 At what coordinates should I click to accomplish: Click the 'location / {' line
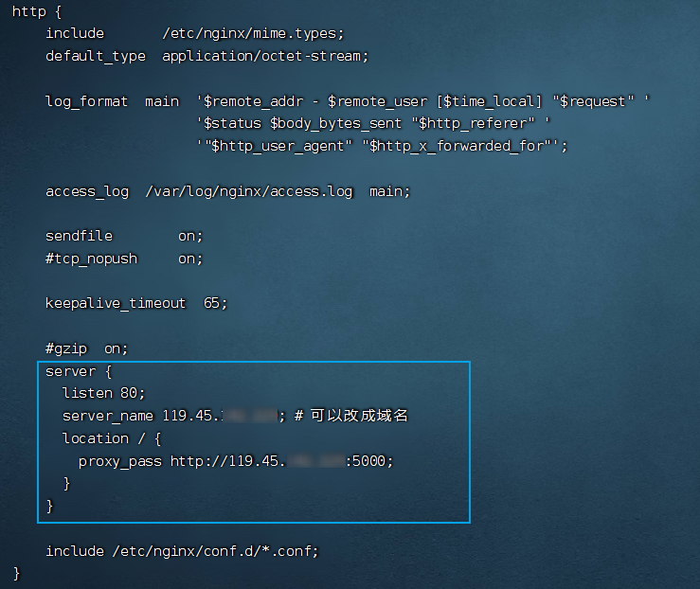point(112,438)
